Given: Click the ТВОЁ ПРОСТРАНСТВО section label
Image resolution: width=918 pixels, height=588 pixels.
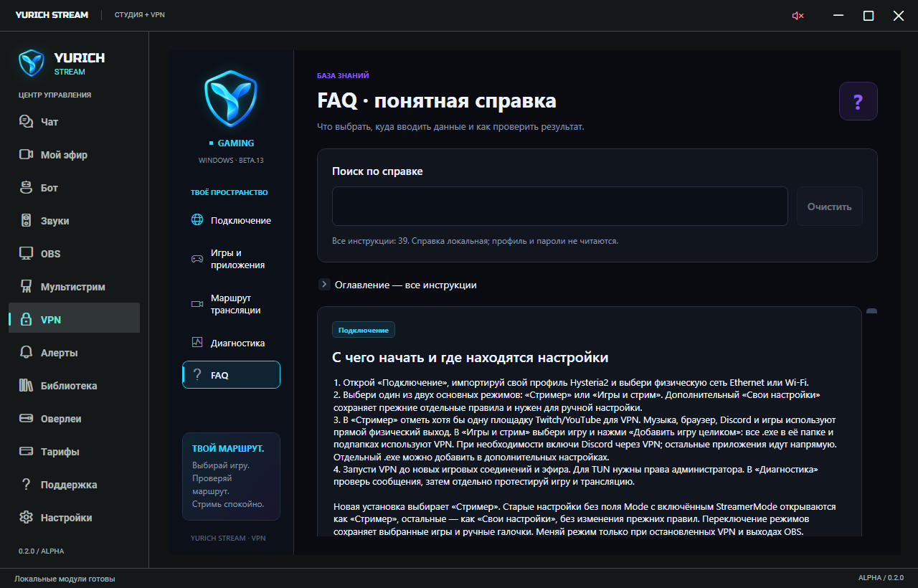Looking at the screenshot, I should (x=229, y=192).
